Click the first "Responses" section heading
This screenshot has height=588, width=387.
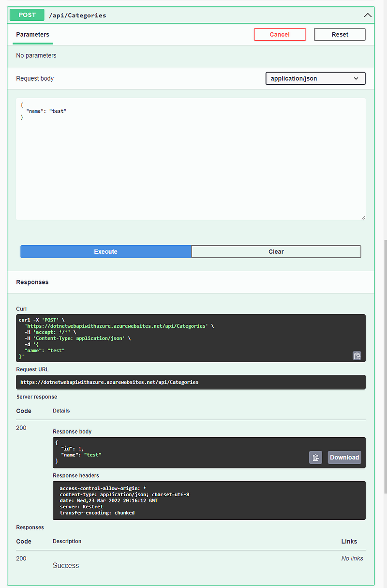point(32,282)
